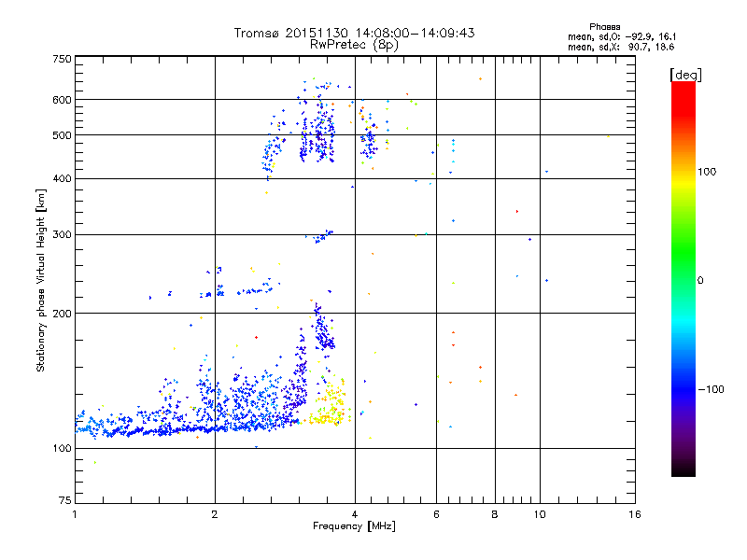Click the '75' height axis tick label

point(65,500)
